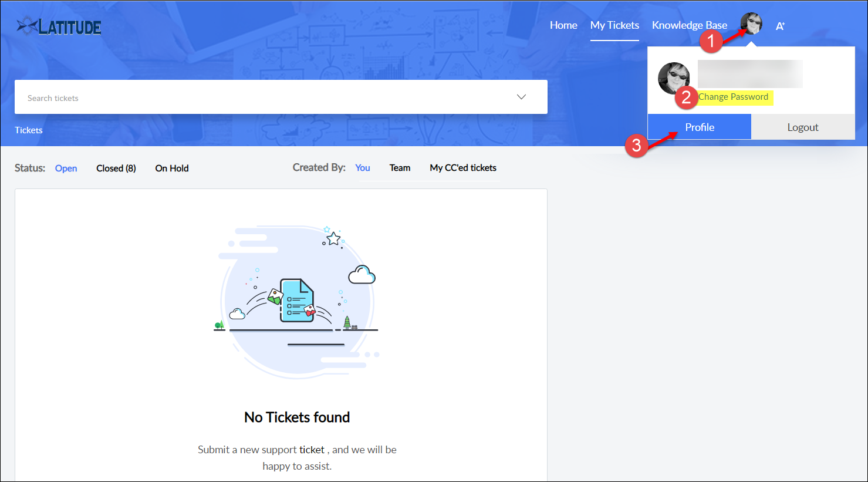Screen dimensions: 868x482
Task: Show tickets created by Team
Action: click(x=400, y=168)
